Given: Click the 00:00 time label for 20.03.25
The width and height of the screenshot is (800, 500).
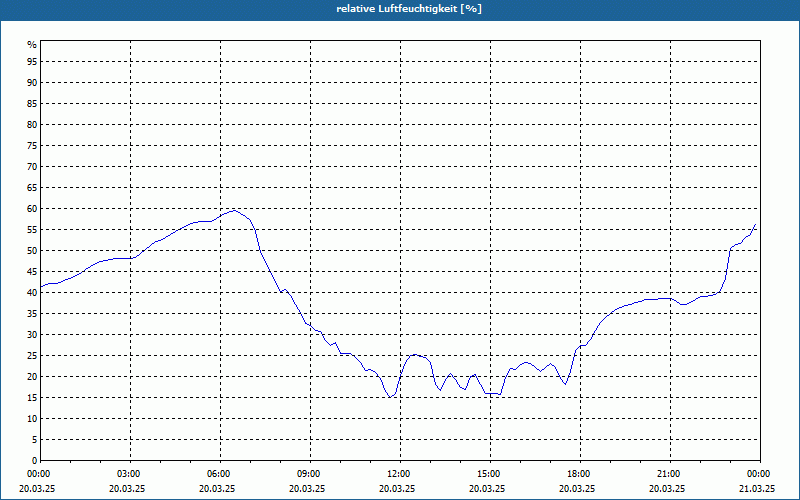Looking at the screenshot, I should pos(39,474).
